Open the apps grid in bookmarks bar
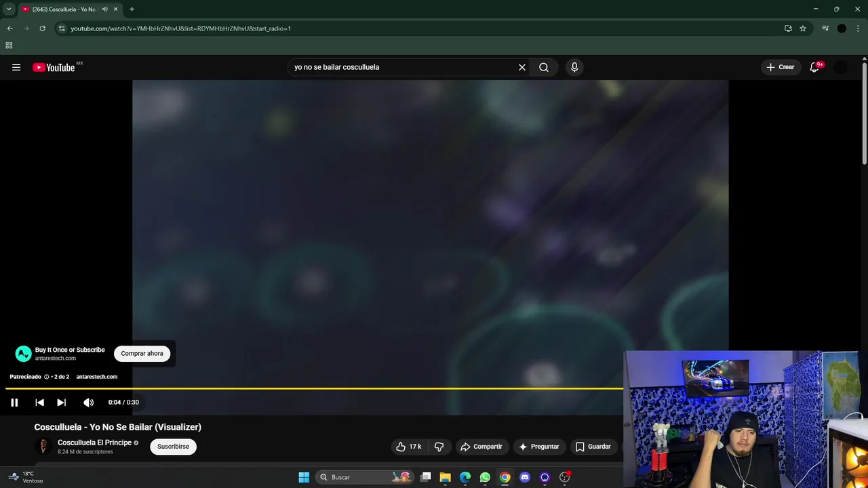 click(9, 45)
